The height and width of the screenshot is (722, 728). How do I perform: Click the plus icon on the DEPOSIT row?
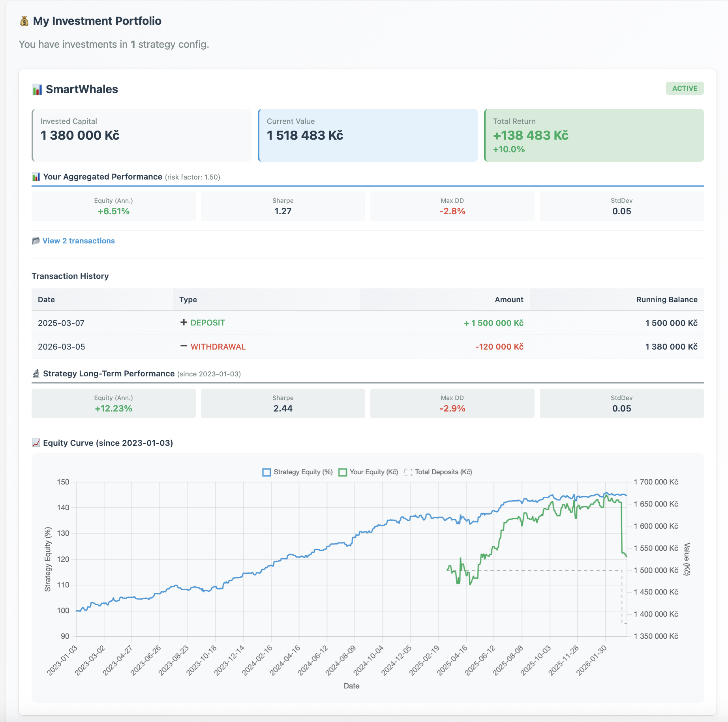click(183, 322)
